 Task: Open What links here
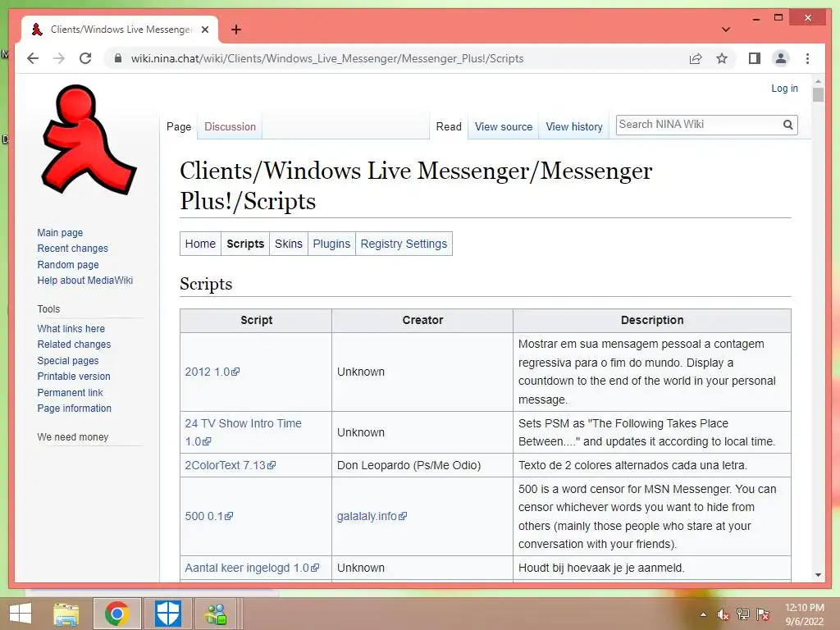pos(71,328)
